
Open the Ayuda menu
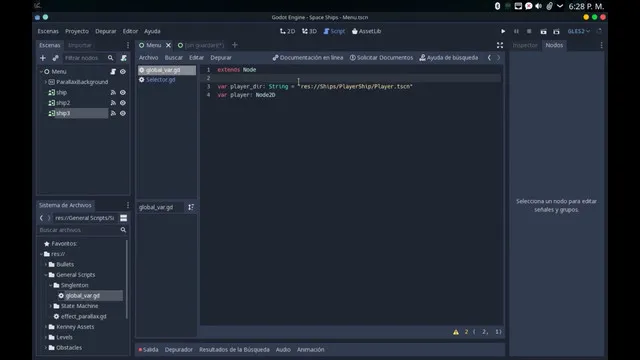[x=152, y=31]
